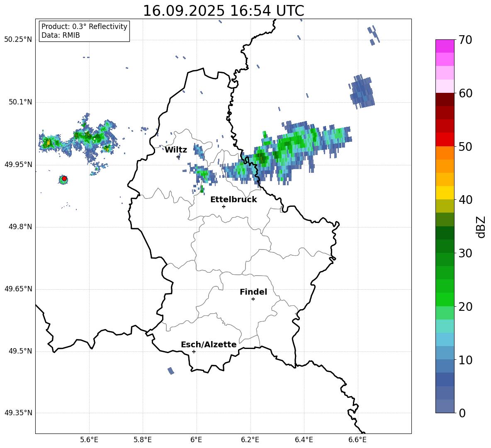Click the title text 16.09.2025 16:54 UTC
Screen dimensions: 491x448
[x=223, y=11]
